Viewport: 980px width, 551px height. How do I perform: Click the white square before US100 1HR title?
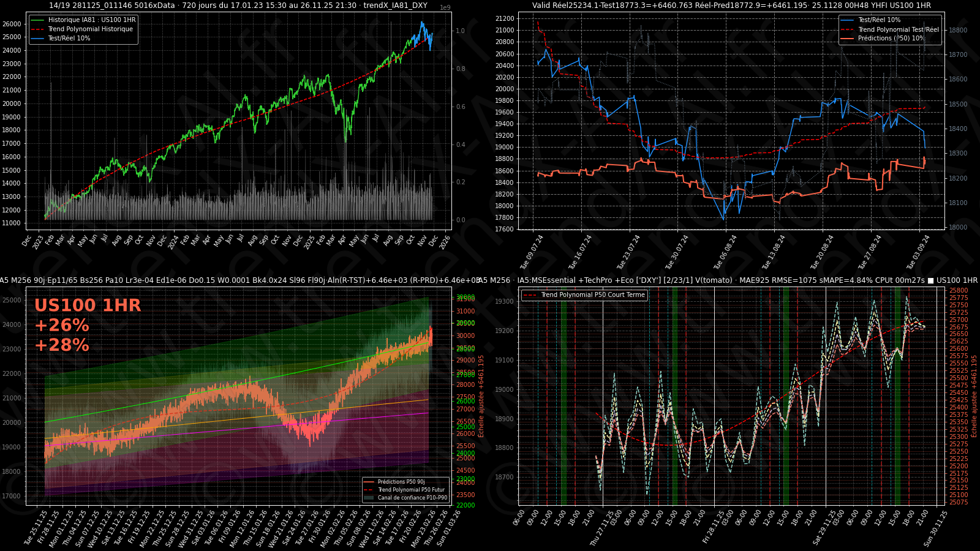[x=930, y=280]
